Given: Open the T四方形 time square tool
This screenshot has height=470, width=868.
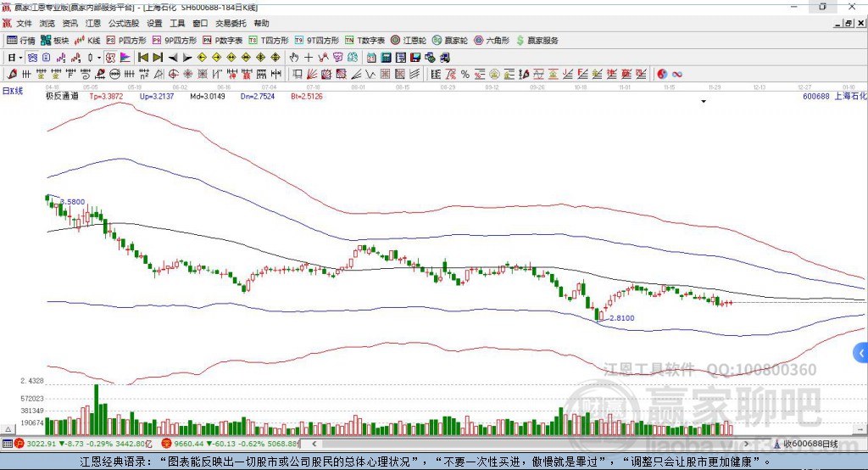Looking at the screenshot, I should [269, 41].
